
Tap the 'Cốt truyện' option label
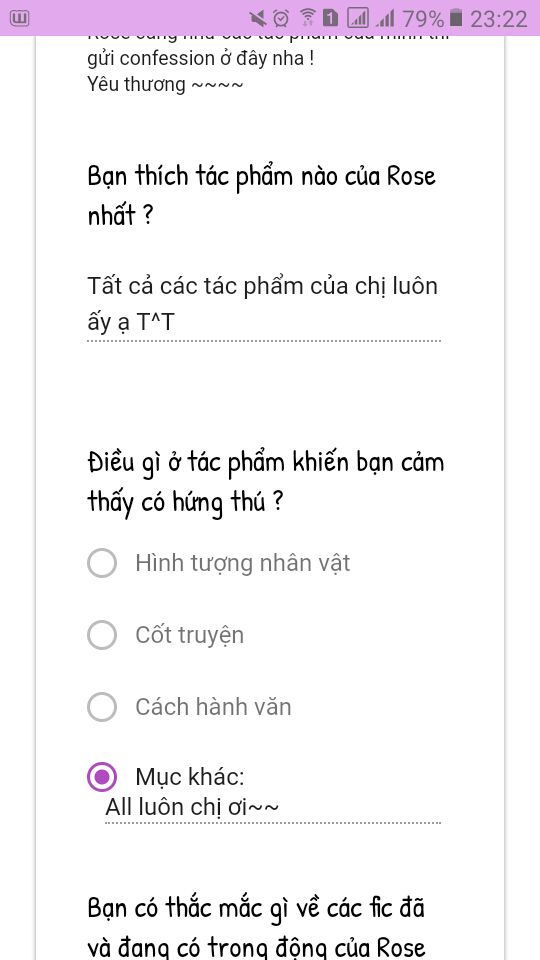(190, 636)
